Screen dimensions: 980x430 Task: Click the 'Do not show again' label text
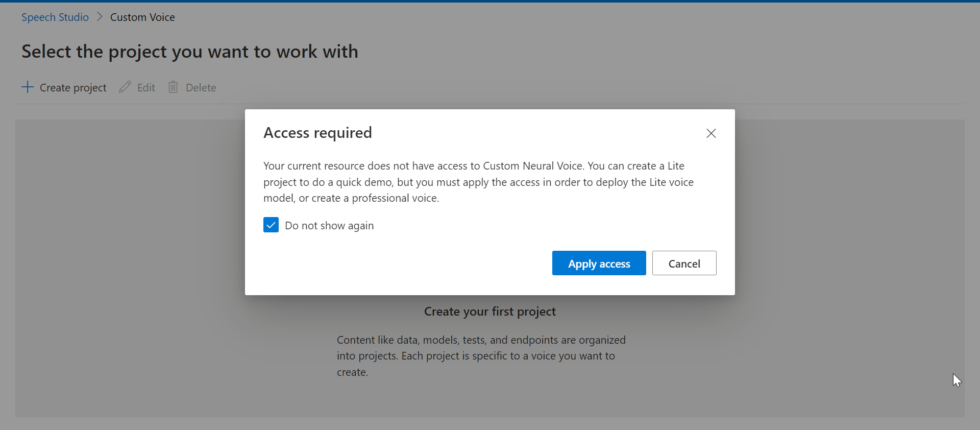(x=329, y=226)
